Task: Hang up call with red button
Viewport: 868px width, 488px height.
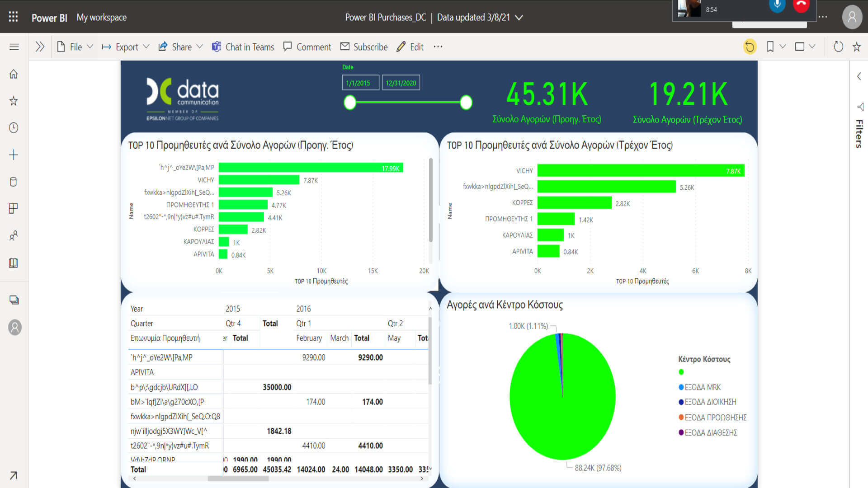Action: tap(801, 5)
